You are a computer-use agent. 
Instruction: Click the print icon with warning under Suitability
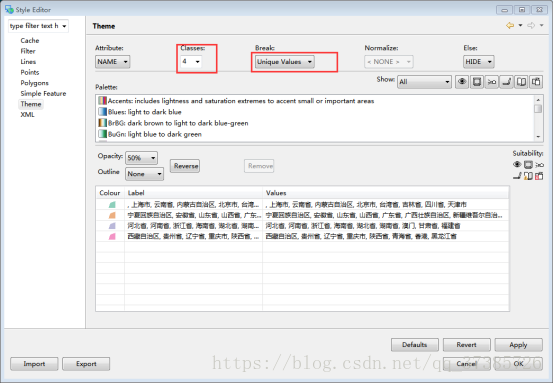click(x=528, y=176)
